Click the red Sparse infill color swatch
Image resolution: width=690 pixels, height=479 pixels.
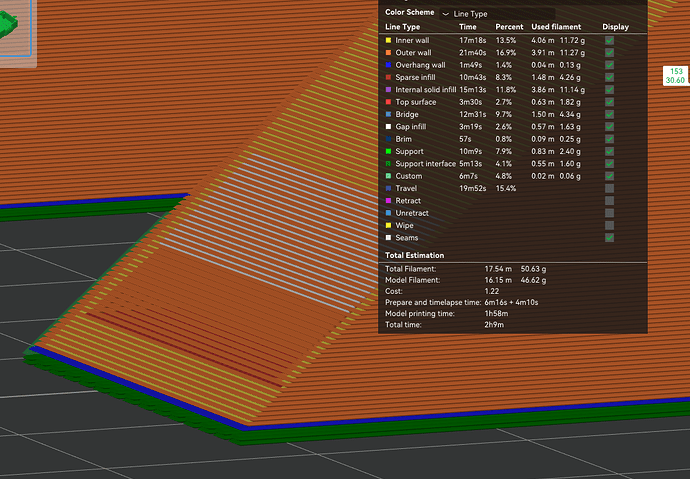pos(388,77)
